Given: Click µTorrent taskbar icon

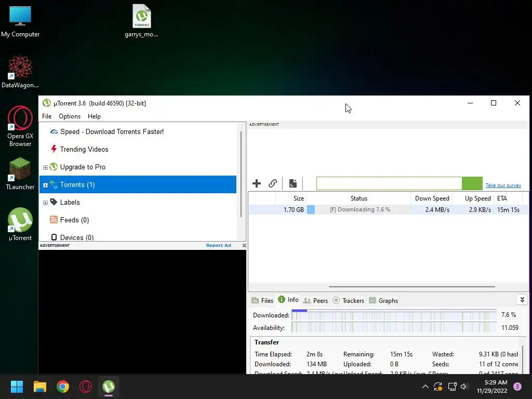Looking at the screenshot, I should 109,387.
